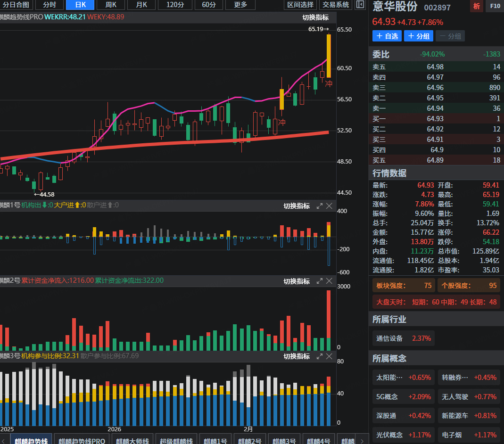Screen dimensions: 504x444
Task: Expand the 麒麟1号 indicator panel
Action: (320, 206)
